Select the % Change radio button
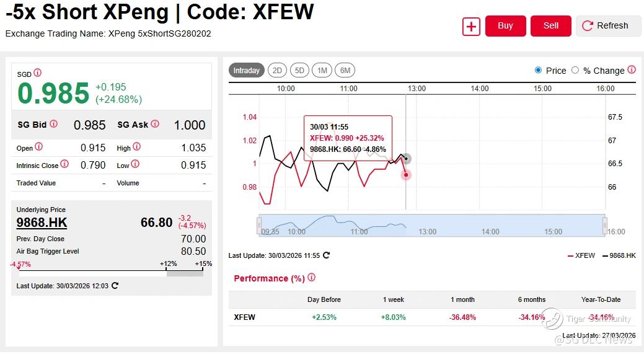 [575, 70]
